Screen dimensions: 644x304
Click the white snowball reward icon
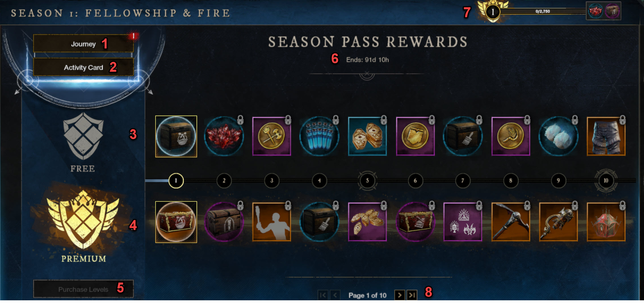[558, 136]
